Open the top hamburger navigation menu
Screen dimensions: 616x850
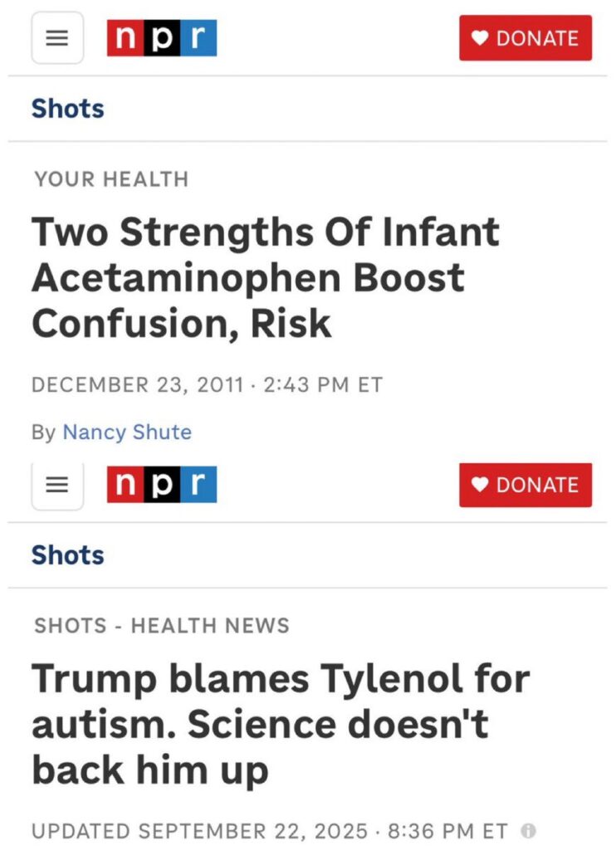click(56, 38)
